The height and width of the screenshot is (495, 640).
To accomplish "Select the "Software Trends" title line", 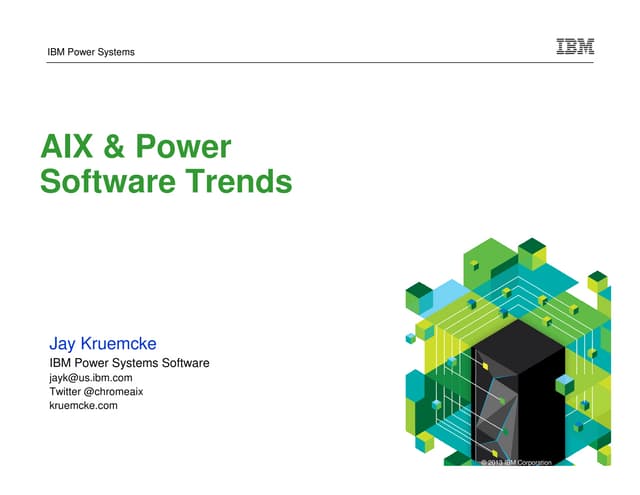I will (165, 183).
